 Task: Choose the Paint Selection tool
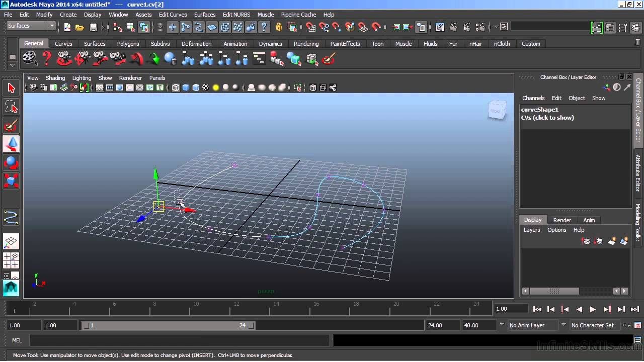click(11, 126)
